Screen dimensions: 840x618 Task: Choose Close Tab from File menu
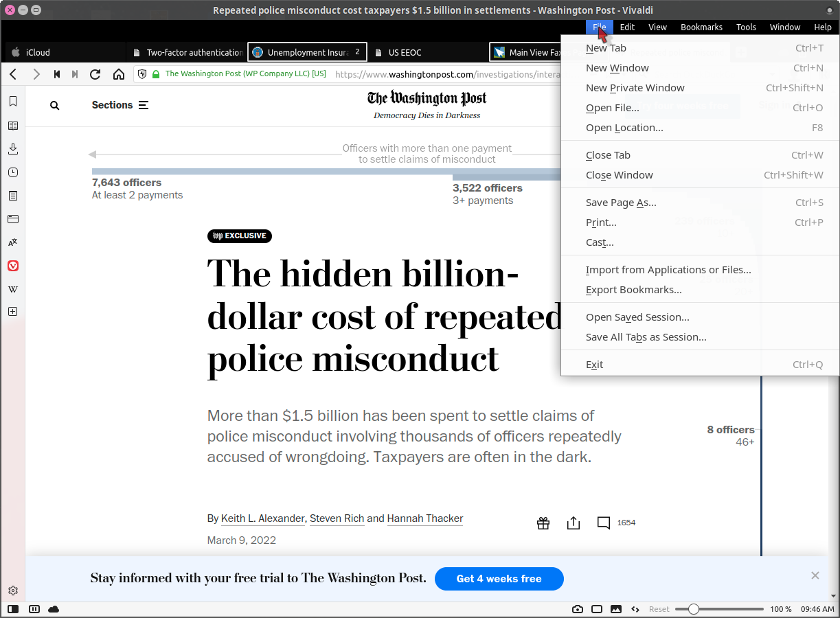click(x=700, y=155)
